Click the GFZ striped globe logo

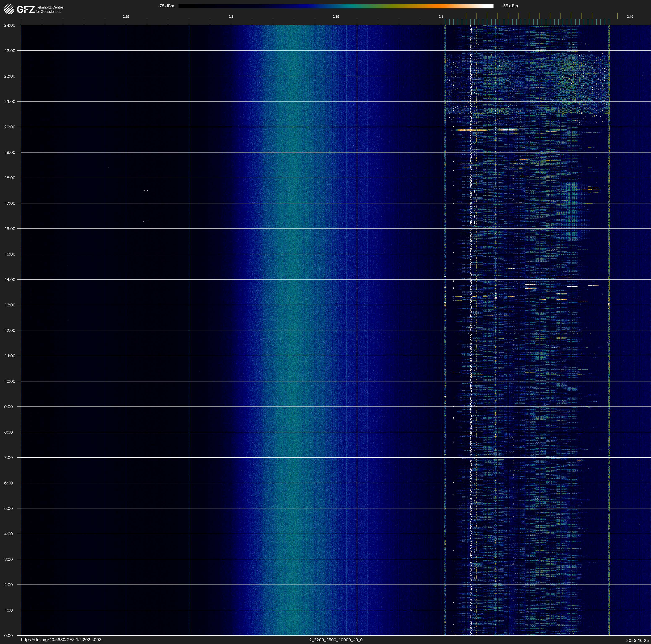coord(9,9)
